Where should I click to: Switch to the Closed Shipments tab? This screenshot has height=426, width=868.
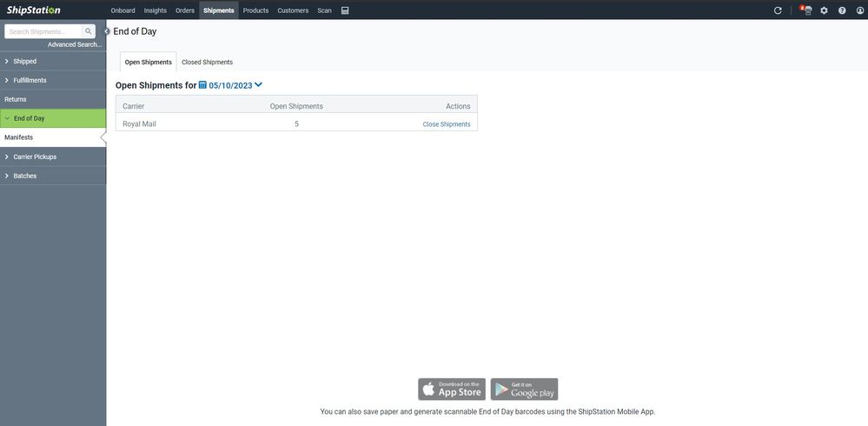pyautogui.click(x=207, y=63)
